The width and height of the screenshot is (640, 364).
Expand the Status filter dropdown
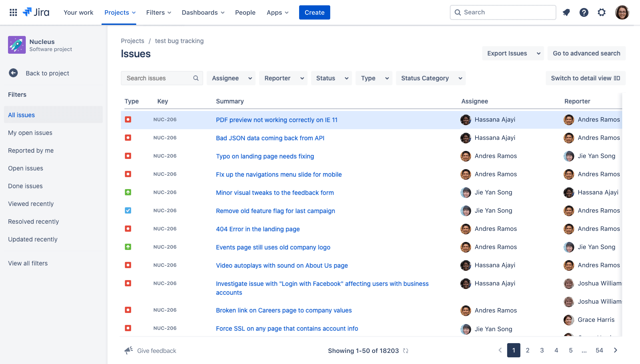coord(331,78)
